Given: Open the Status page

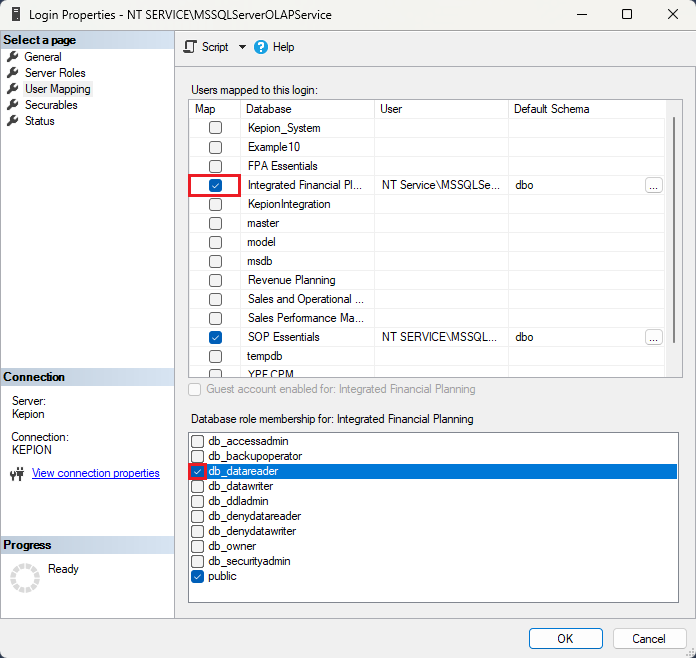Looking at the screenshot, I should [40, 121].
